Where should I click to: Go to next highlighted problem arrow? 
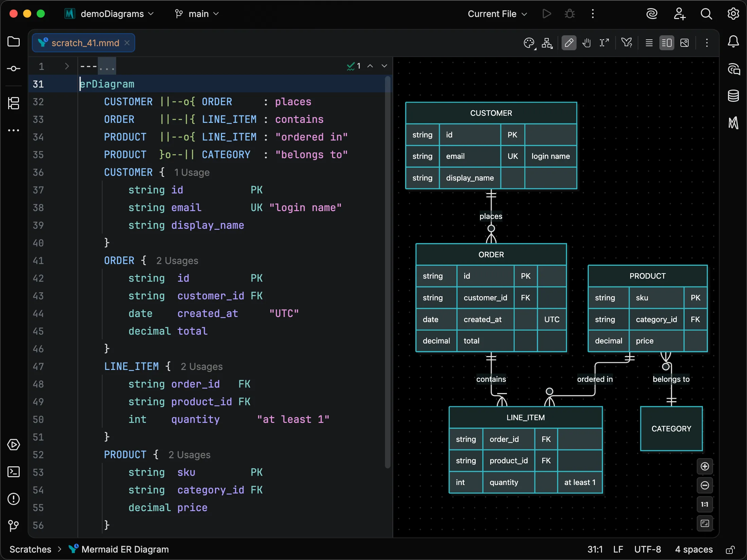click(384, 66)
